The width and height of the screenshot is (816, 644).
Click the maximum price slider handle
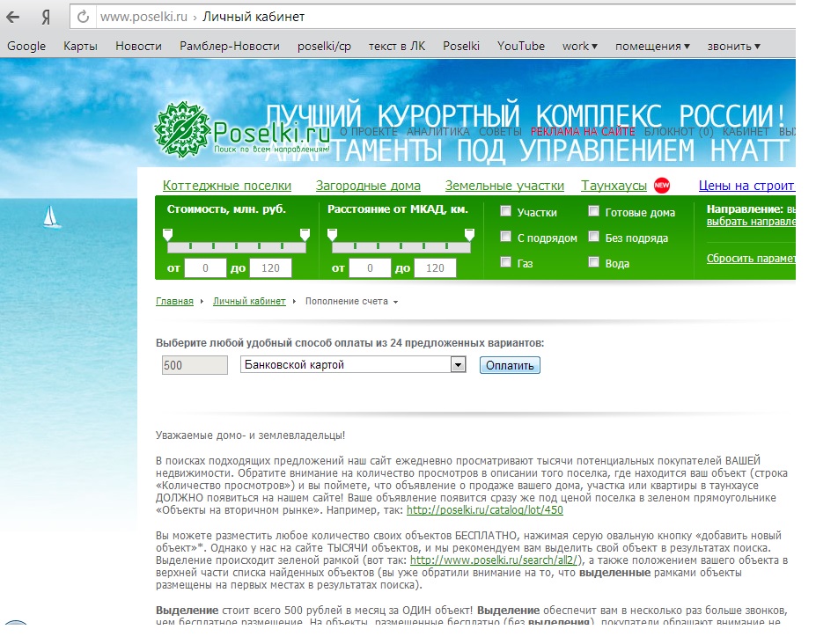[305, 235]
